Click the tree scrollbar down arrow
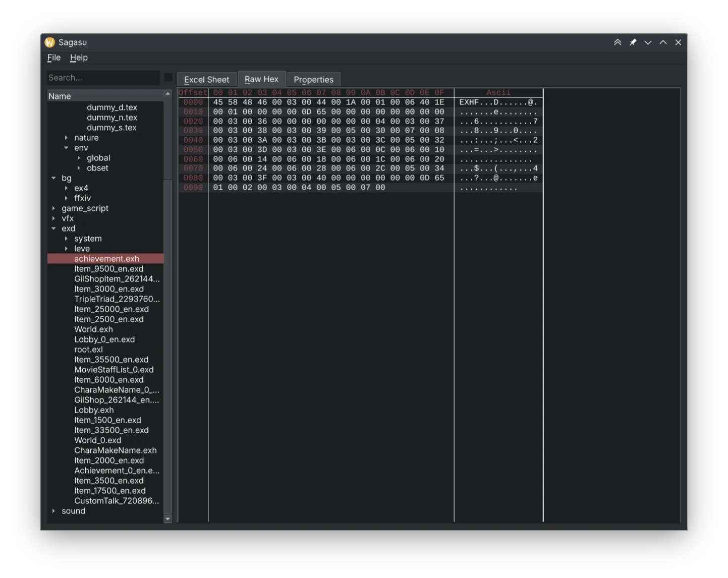 167,518
